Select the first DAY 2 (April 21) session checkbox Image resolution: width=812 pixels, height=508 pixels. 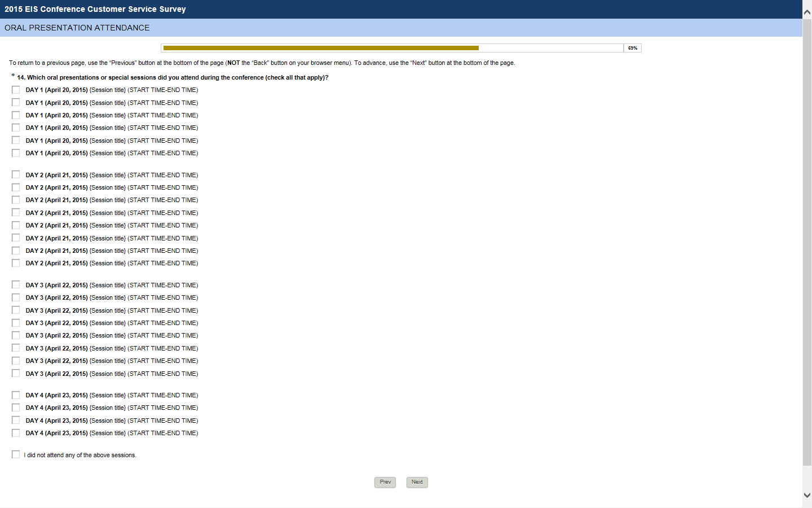tap(16, 175)
